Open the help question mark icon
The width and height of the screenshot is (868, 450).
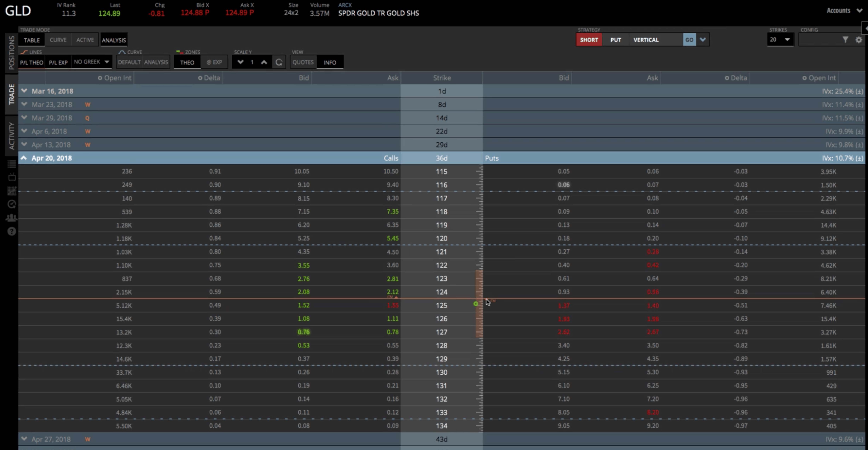[12, 231]
